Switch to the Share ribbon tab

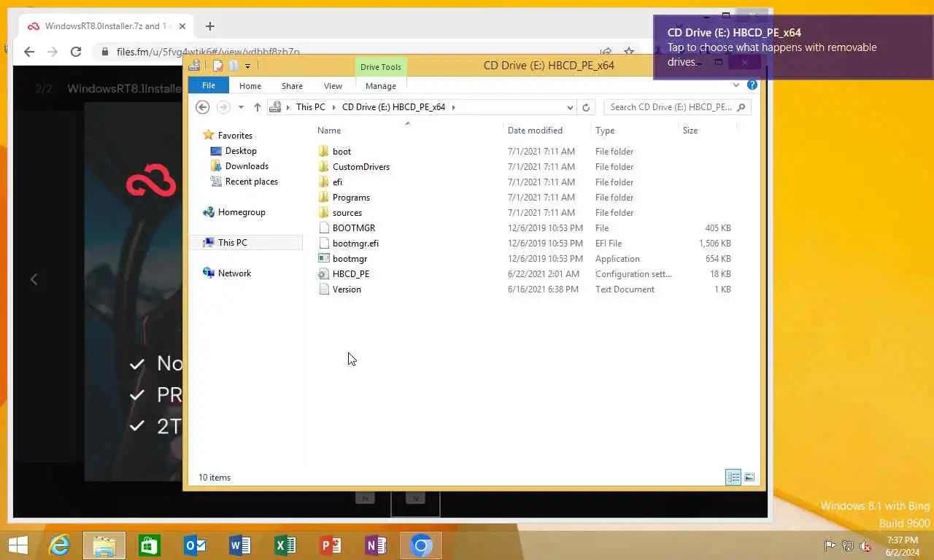pyautogui.click(x=292, y=86)
